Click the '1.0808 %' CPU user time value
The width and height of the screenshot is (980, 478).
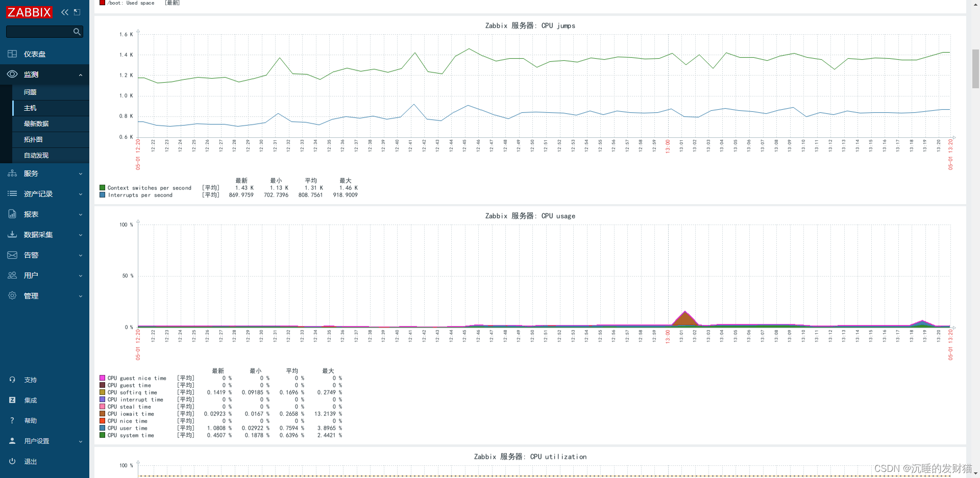219,428
